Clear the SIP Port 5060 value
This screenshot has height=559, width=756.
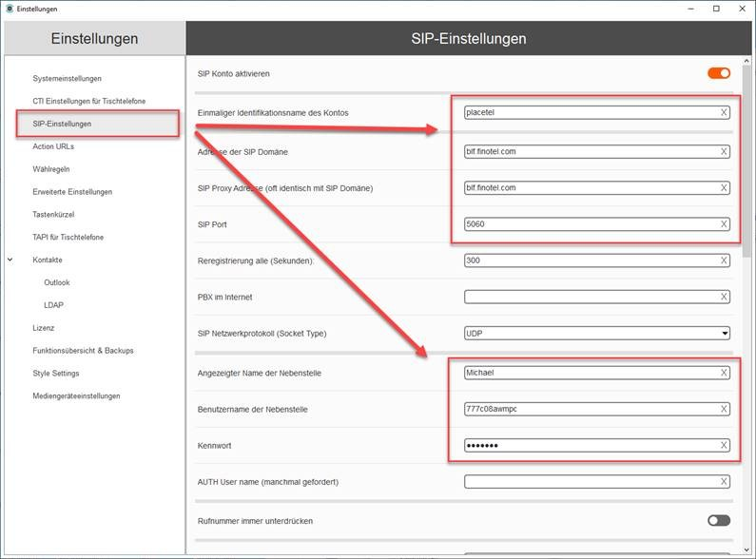point(724,224)
